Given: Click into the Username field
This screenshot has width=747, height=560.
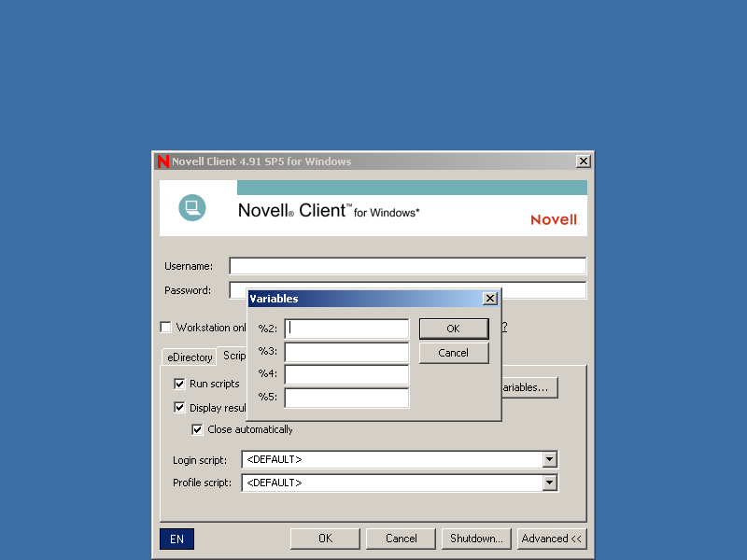Looking at the screenshot, I should pos(408,266).
